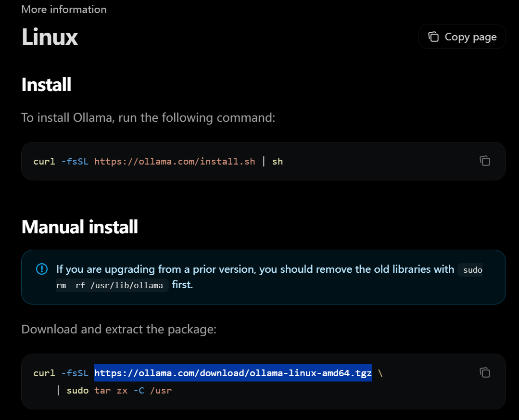519x420 pixels.
Task: Click the More information label
Action: [x=64, y=9]
